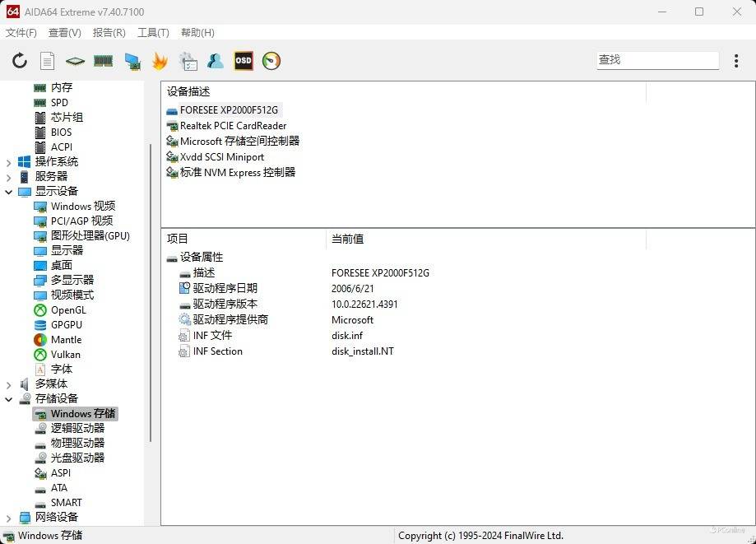756x544 pixels.
Task: Open the 文件(F) menu
Action: point(21,32)
